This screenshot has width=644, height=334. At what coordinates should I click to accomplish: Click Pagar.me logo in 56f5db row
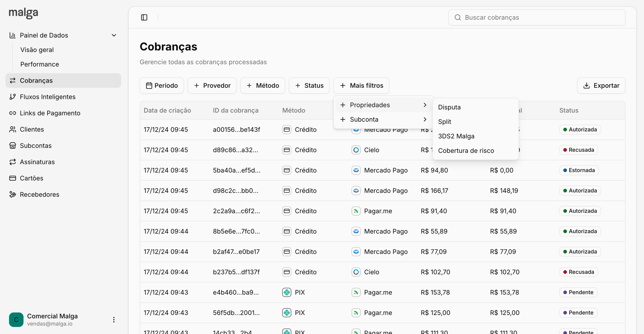tap(356, 313)
